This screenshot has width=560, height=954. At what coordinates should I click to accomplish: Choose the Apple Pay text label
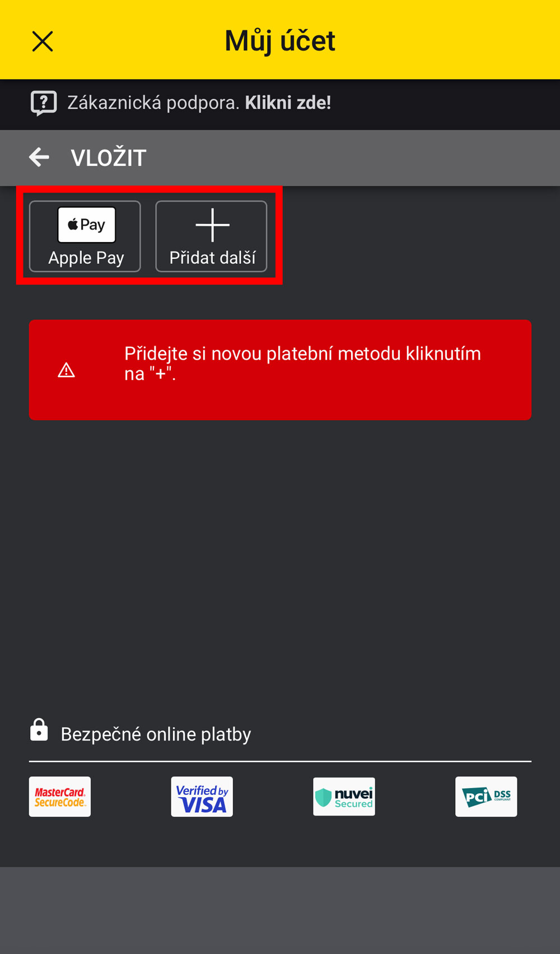[86, 258]
